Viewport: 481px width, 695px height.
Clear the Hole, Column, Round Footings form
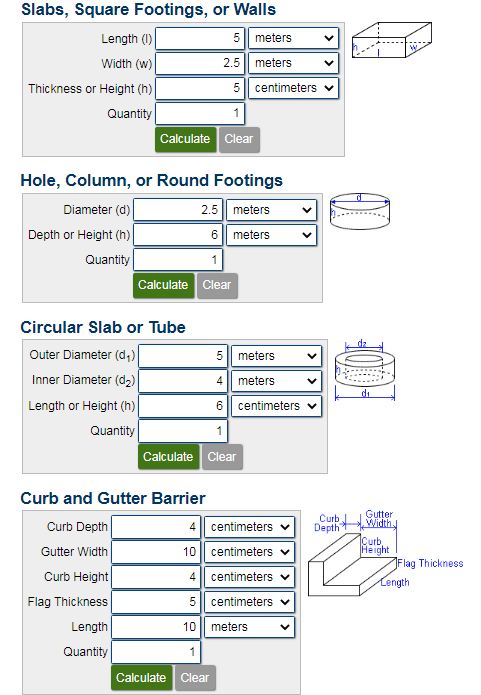[x=217, y=285]
